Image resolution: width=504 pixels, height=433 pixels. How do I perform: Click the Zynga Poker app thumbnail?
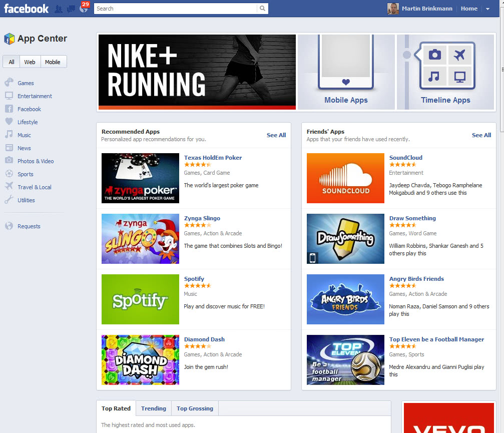tap(140, 178)
